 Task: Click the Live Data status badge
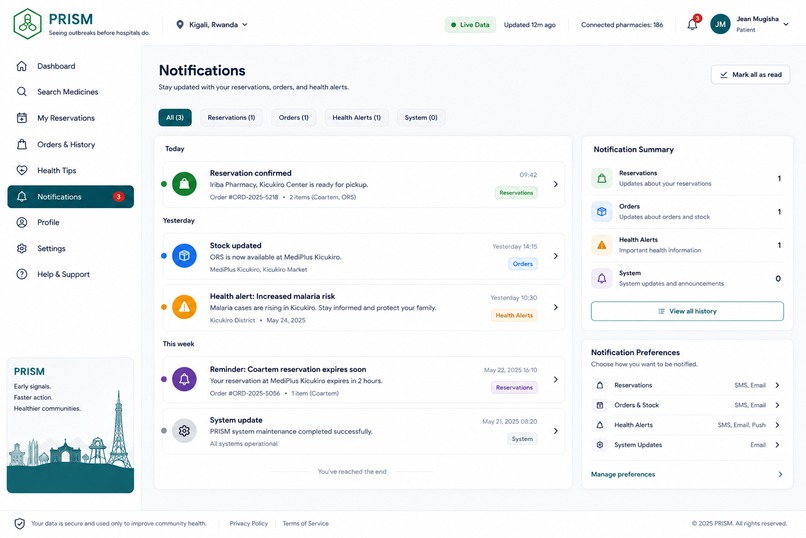[x=470, y=25]
